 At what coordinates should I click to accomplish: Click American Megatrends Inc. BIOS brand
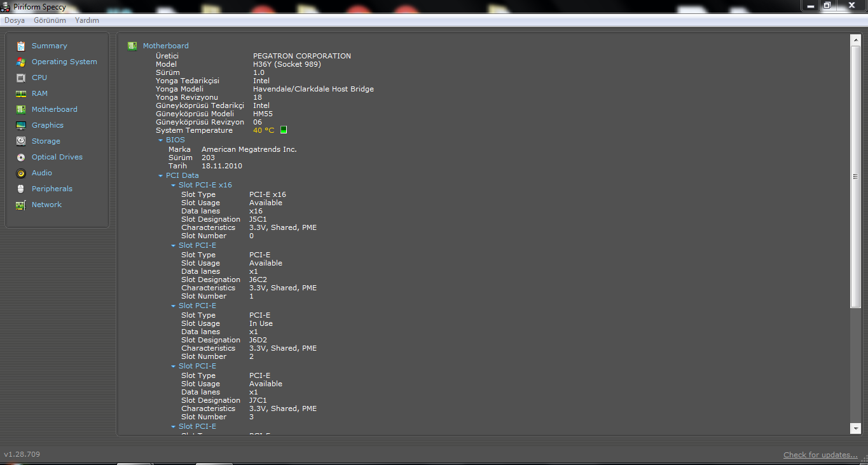(249, 149)
